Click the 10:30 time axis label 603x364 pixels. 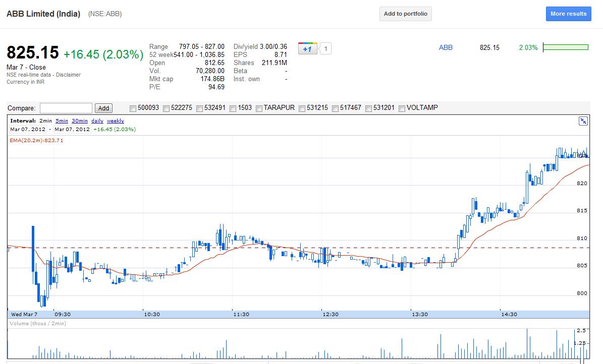point(152,315)
